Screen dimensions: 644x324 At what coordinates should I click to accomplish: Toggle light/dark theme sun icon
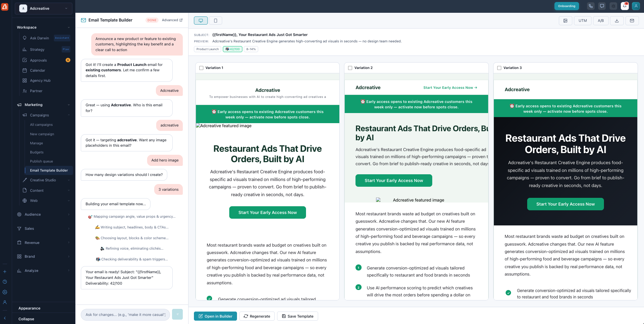tap(613, 6)
